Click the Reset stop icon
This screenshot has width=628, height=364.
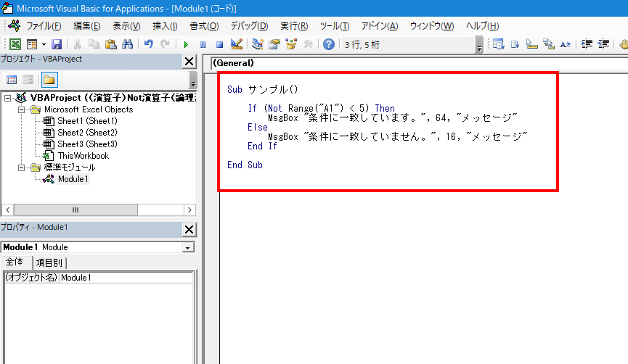(x=219, y=44)
